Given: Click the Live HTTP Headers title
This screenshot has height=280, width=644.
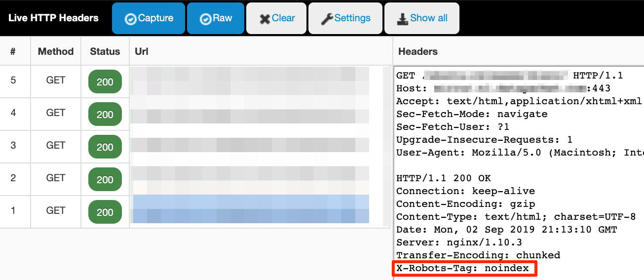Looking at the screenshot, I should coord(53,18).
